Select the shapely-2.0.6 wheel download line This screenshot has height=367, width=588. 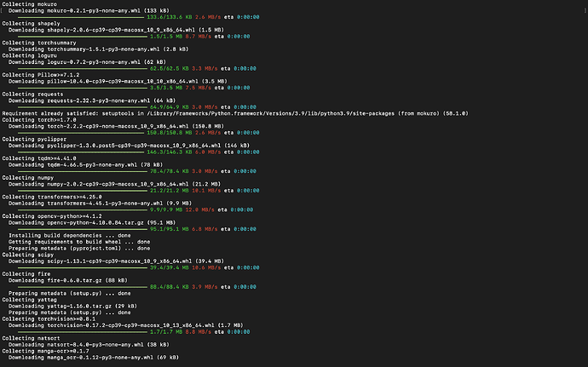point(116,30)
